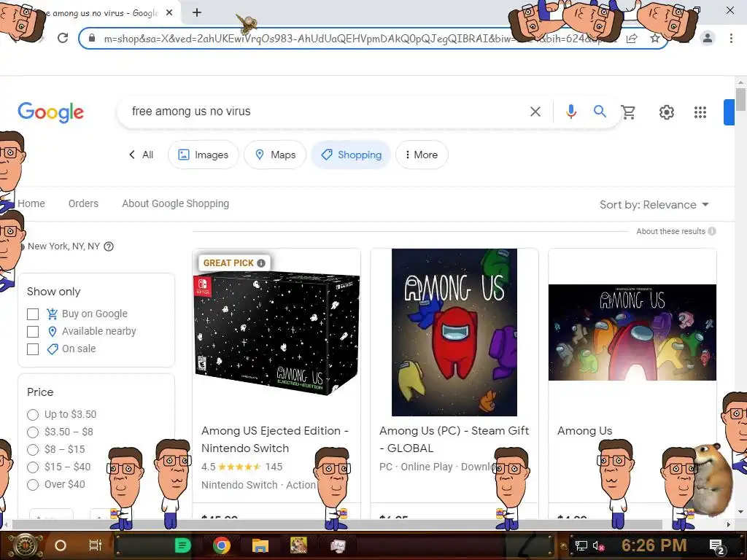Check the On sale filter
This screenshot has height=560, width=747.
(33, 349)
